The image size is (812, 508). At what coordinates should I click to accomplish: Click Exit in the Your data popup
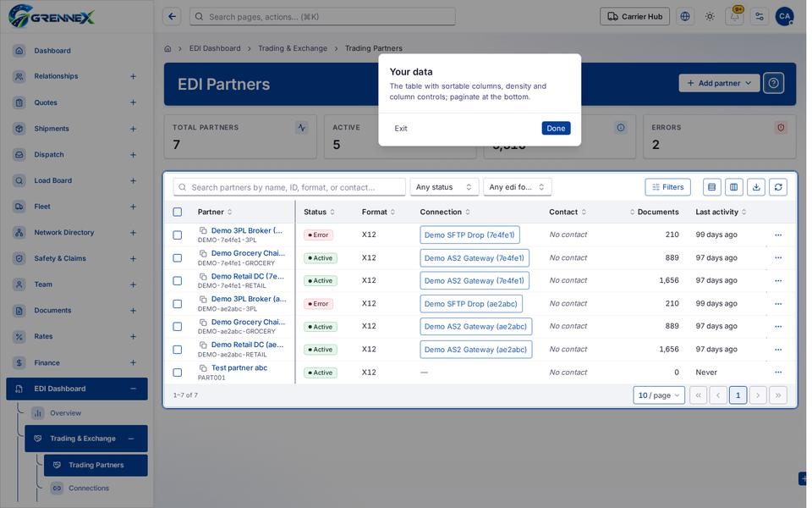coord(401,129)
